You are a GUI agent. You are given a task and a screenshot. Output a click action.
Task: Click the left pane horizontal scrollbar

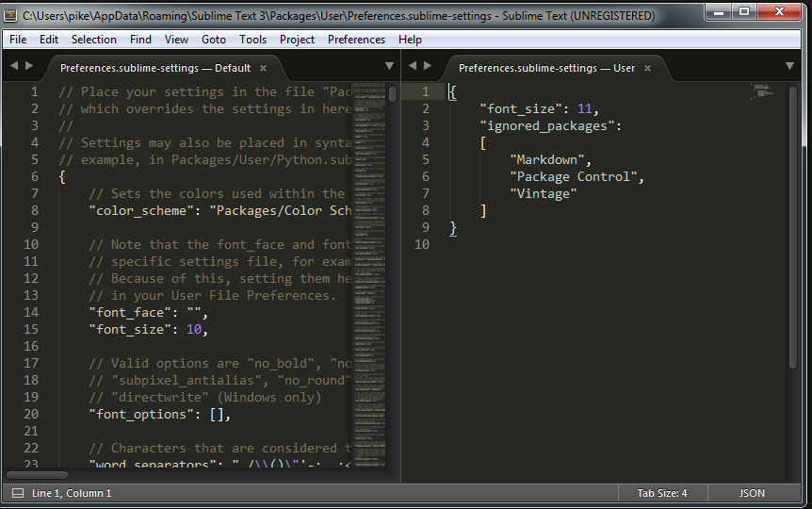(x=38, y=475)
